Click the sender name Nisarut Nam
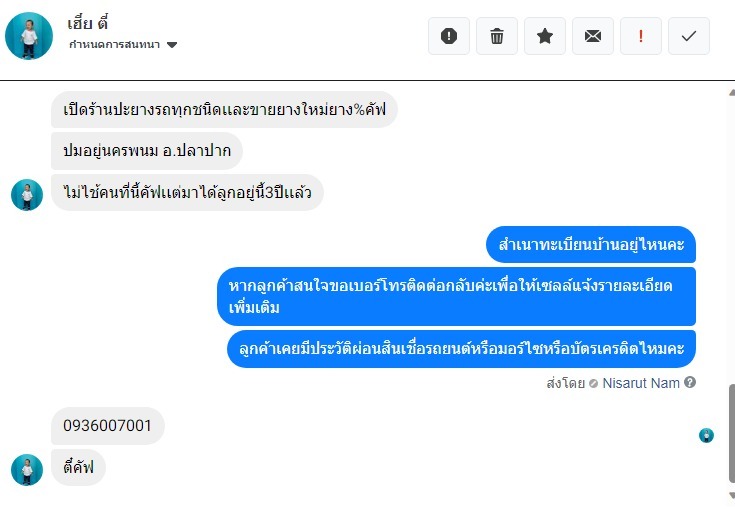 (x=641, y=383)
